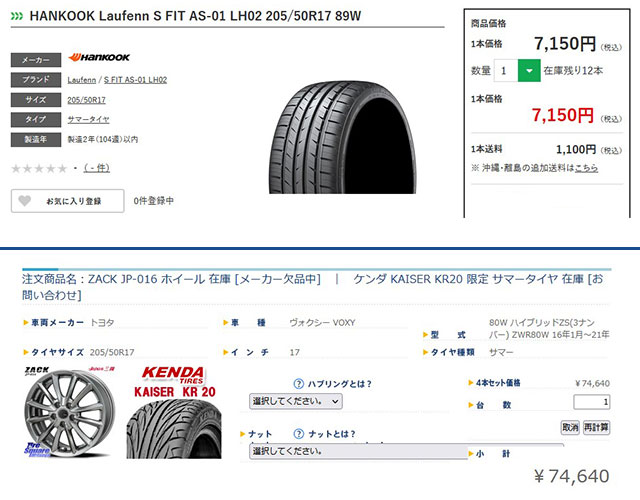Viewport: 640px width, 500px height.
Task: Open the 205/50R17 size link
Action: point(87,100)
